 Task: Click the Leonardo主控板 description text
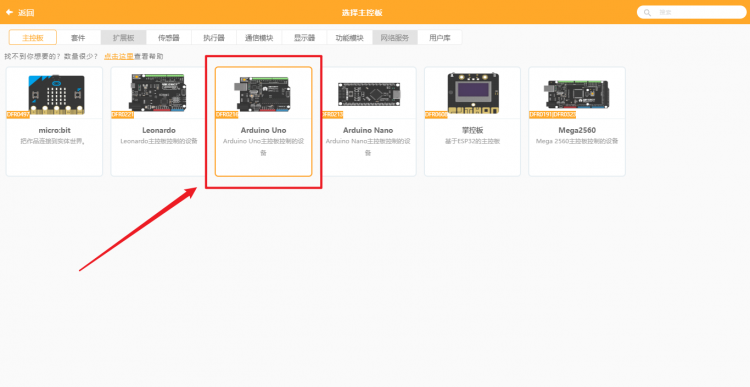point(159,142)
